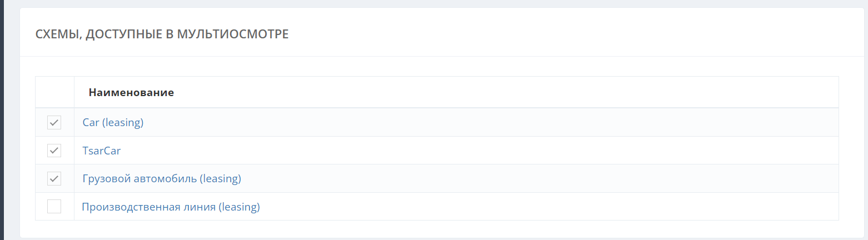Viewport: 868px width, 240px height.
Task: Tick the empty box beside Производственная линия
Action: [54, 207]
